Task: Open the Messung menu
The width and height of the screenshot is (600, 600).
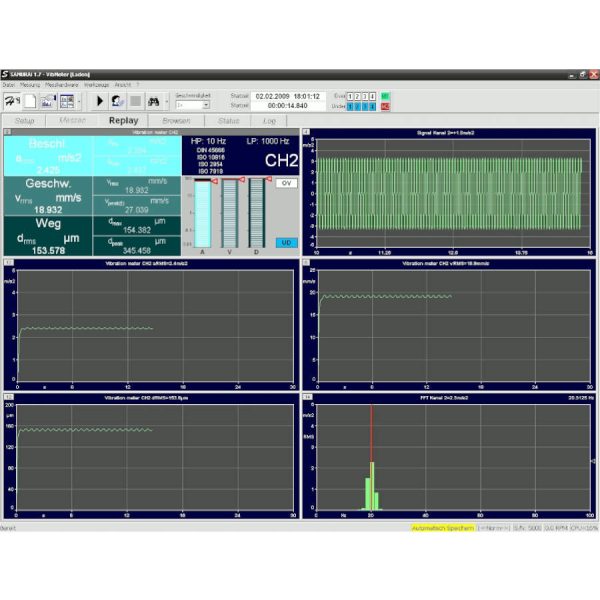Action: (30, 85)
